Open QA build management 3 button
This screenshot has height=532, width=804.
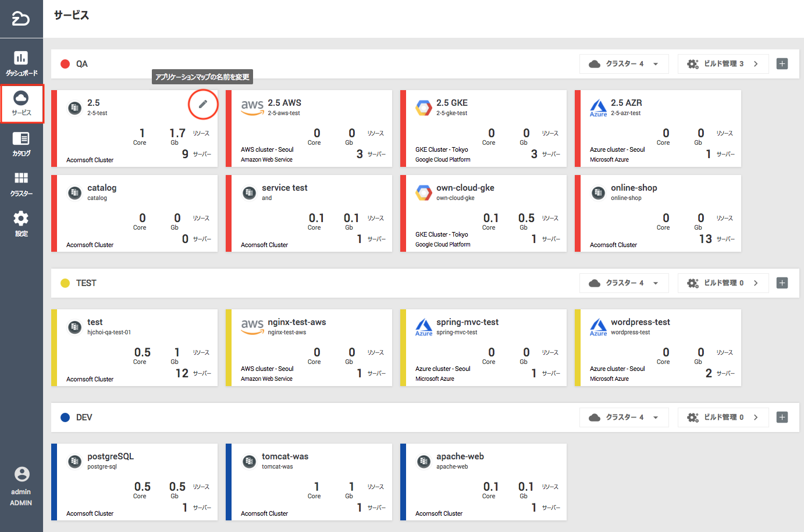pyautogui.click(x=723, y=64)
